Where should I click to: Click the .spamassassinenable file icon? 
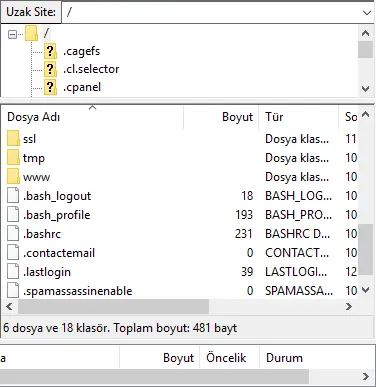click(13, 290)
